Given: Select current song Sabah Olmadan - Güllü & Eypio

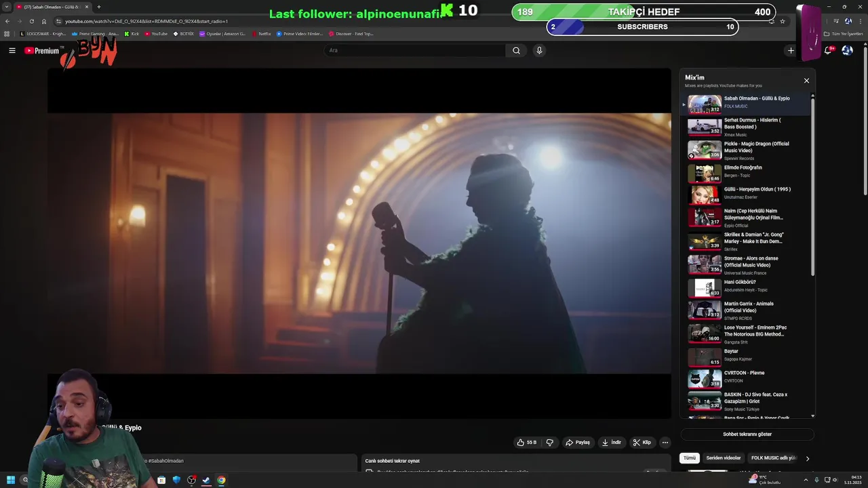Looking at the screenshot, I should (x=745, y=104).
